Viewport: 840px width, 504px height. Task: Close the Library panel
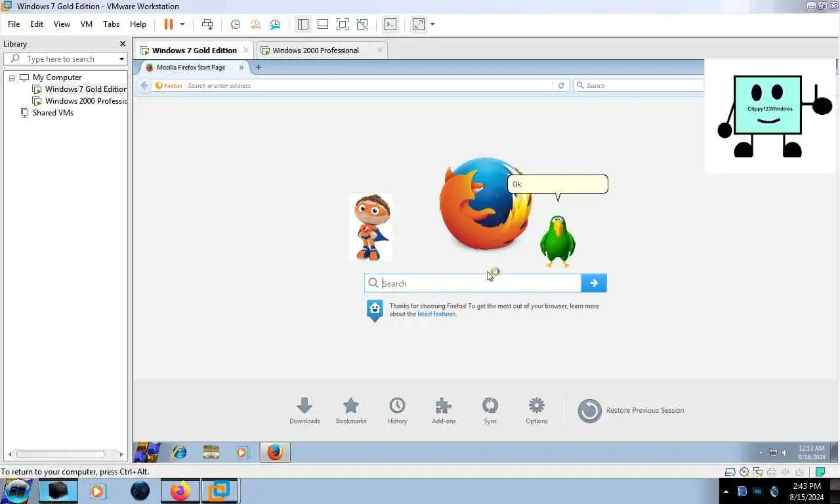[x=122, y=44]
